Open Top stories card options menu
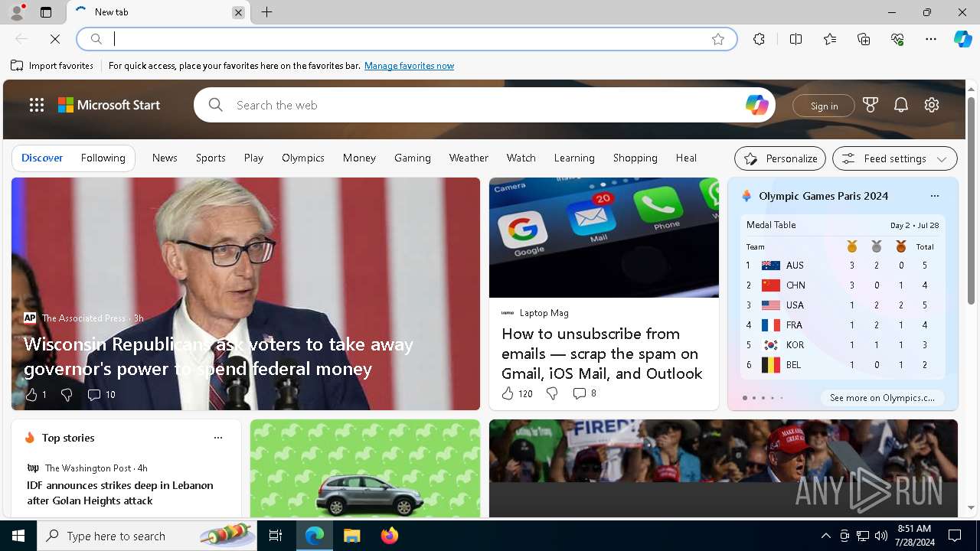The image size is (980, 551). (218, 438)
